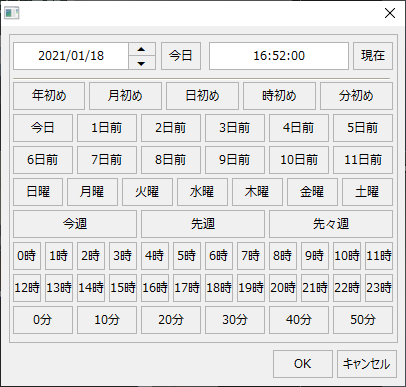Screen dimensions: 406x387
Task: Select 10日前
Action: click(299, 160)
